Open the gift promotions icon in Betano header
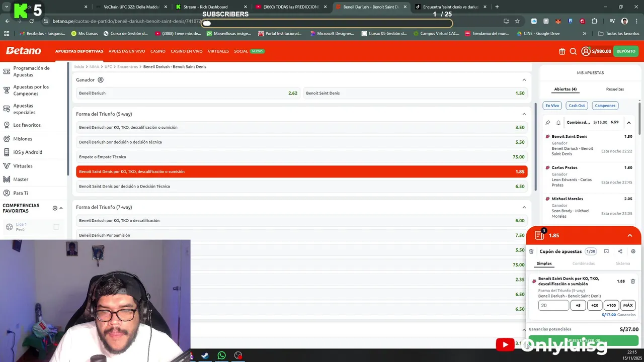Image resolution: width=644 pixels, height=362 pixels. (x=562, y=51)
